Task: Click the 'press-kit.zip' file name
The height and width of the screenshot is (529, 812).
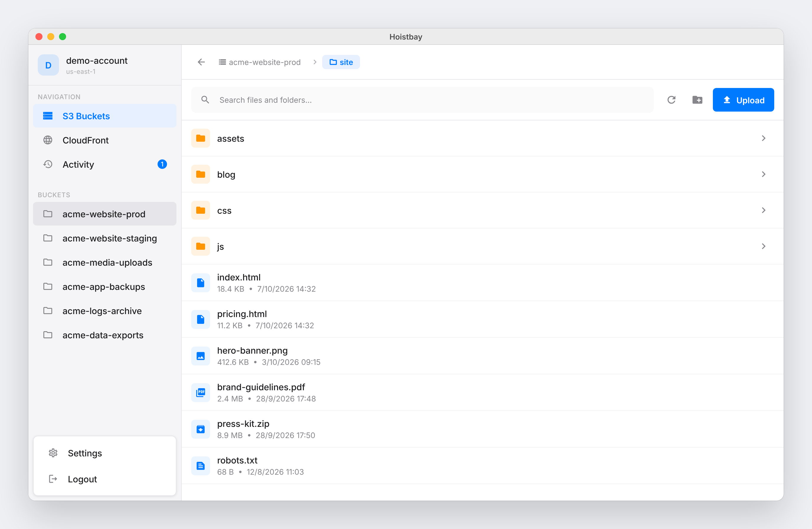Action: click(243, 424)
